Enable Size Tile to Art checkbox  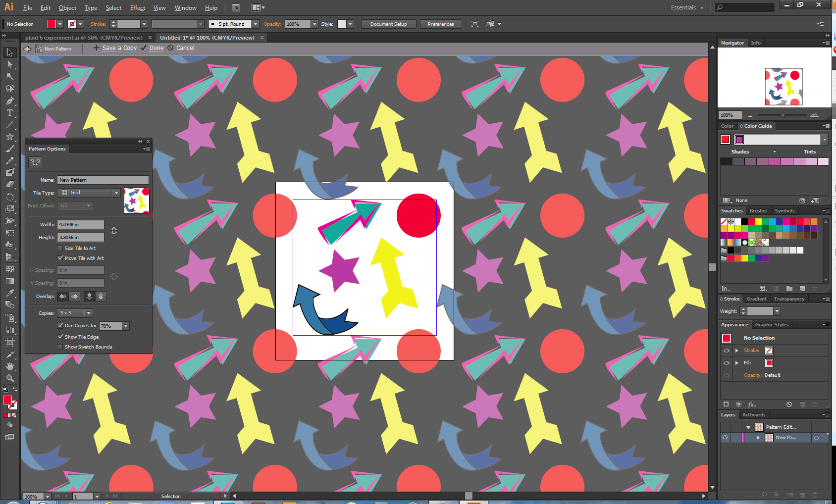click(x=60, y=249)
